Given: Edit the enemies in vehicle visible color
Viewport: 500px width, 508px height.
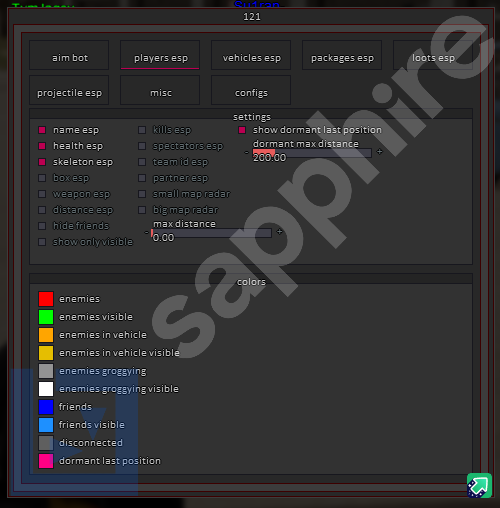Looking at the screenshot, I should (x=46, y=353).
